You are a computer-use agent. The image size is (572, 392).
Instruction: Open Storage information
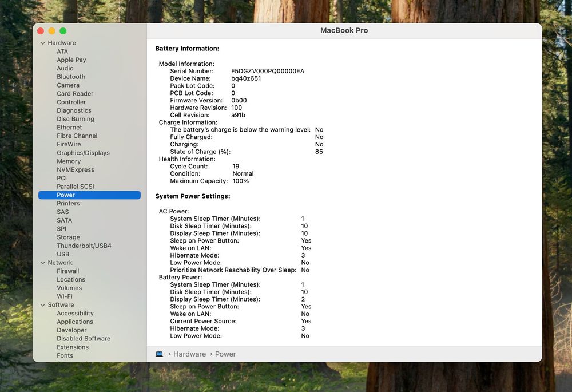pyautogui.click(x=68, y=237)
